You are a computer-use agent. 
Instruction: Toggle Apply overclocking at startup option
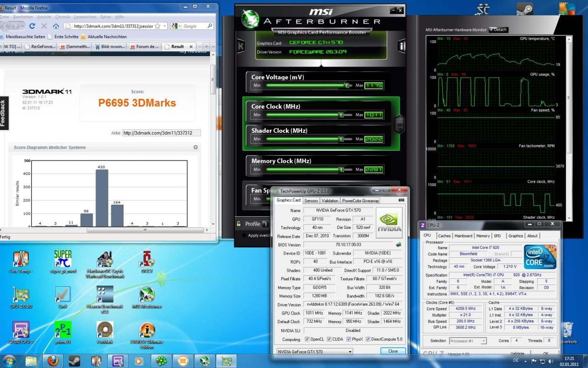[244, 236]
